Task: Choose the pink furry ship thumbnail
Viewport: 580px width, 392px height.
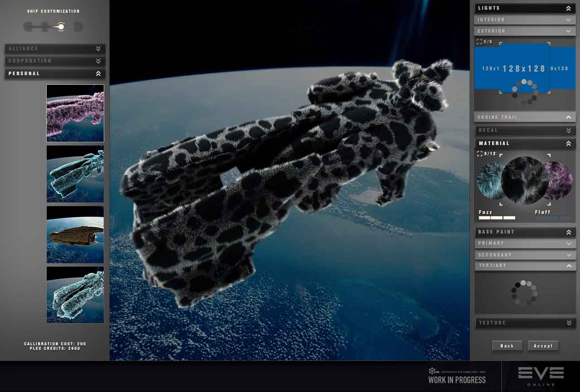Action: pos(75,113)
